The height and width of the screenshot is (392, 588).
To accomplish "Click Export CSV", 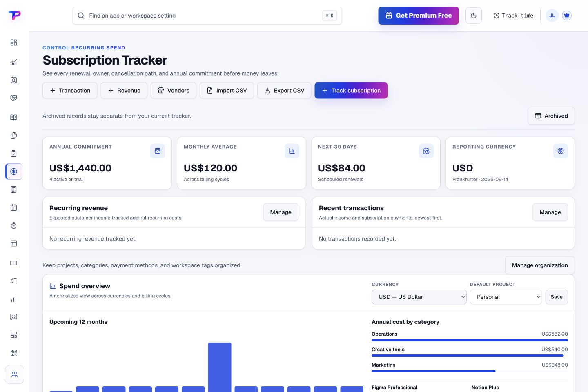I will coord(284,91).
